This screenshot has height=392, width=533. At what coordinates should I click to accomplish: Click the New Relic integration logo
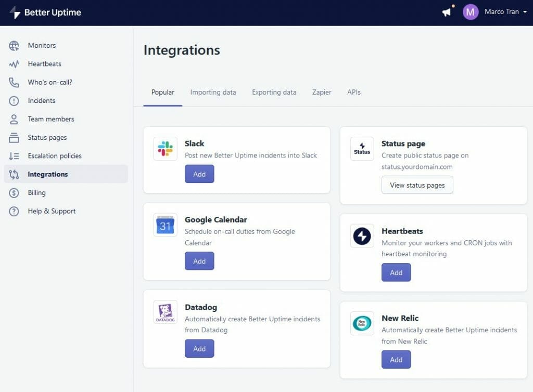click(362, 323)
